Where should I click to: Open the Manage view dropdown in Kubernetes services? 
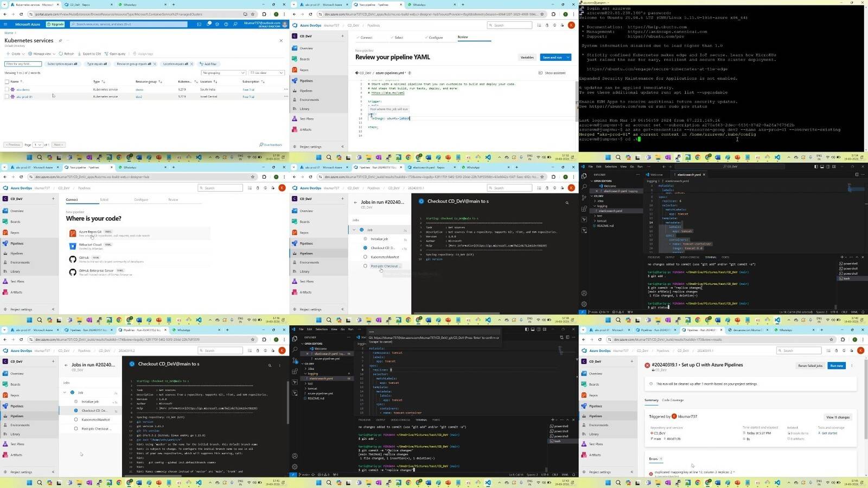tap(41, 54)
